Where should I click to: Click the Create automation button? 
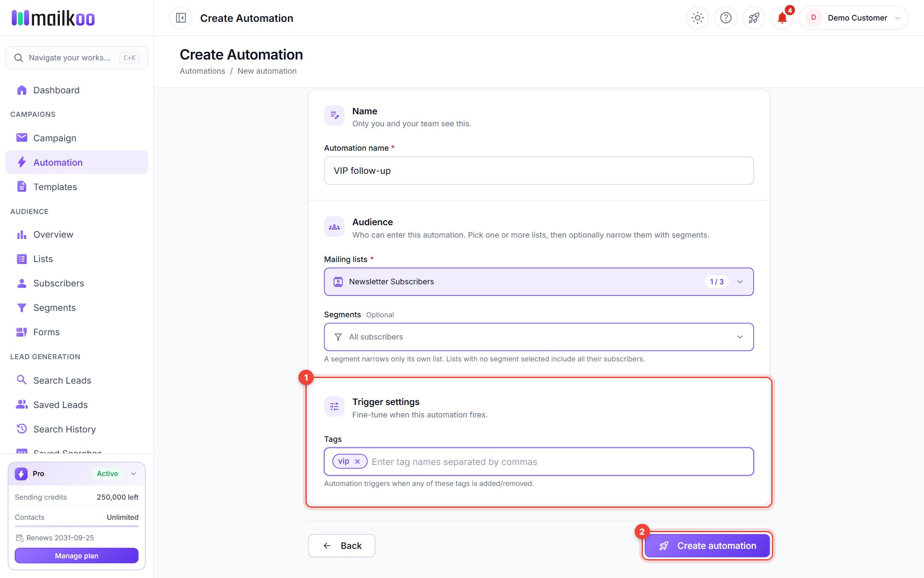708,546
